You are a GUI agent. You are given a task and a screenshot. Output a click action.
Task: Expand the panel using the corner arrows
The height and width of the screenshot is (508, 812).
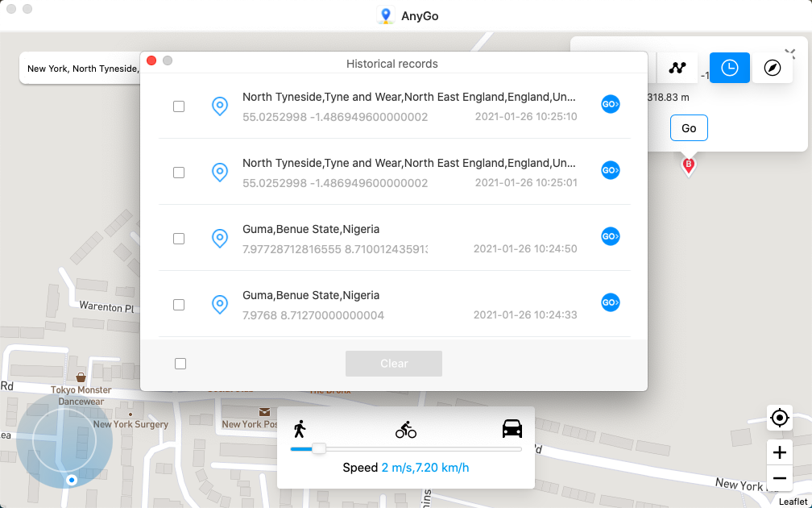point(790,53)
